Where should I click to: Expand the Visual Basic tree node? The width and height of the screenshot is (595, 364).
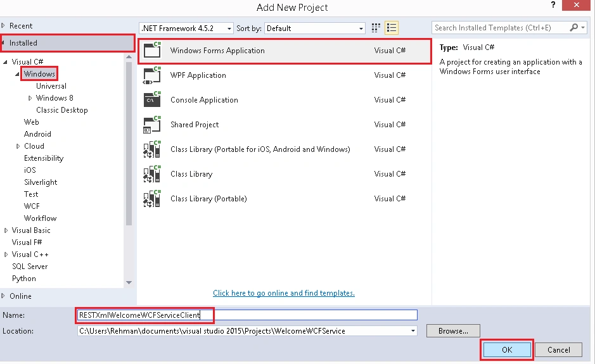[x=6, y=230]
